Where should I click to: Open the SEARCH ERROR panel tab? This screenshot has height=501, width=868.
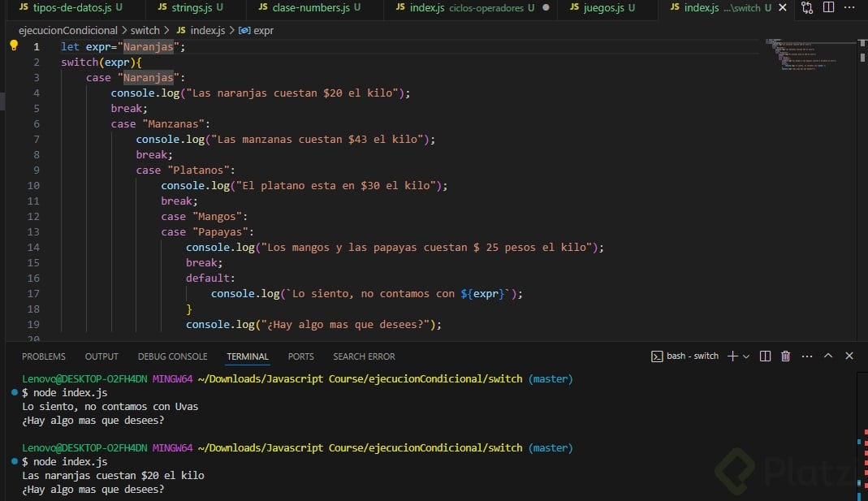pos(365,356)
